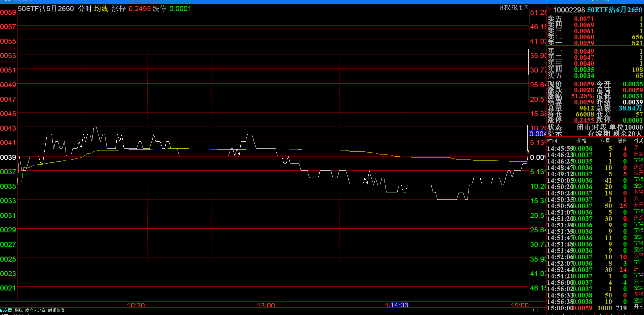The width and height of the screenshot is (644, 315).
Task: Click the 买二 bid price 0.0047
Action: [584, 58]
